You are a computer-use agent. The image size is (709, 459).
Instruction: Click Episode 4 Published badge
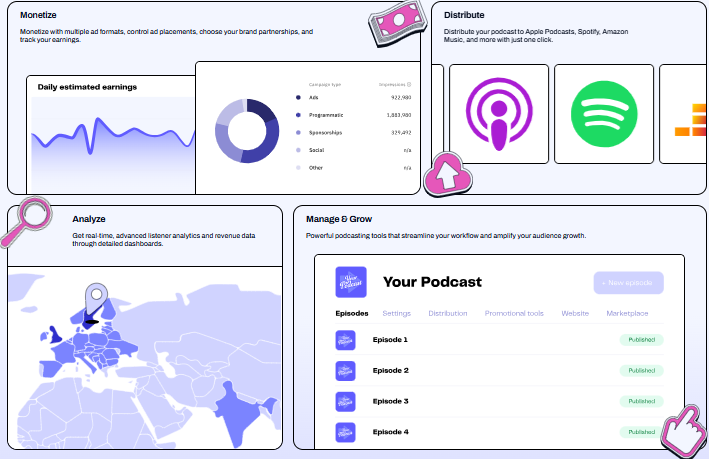click(x=642, y=432)
